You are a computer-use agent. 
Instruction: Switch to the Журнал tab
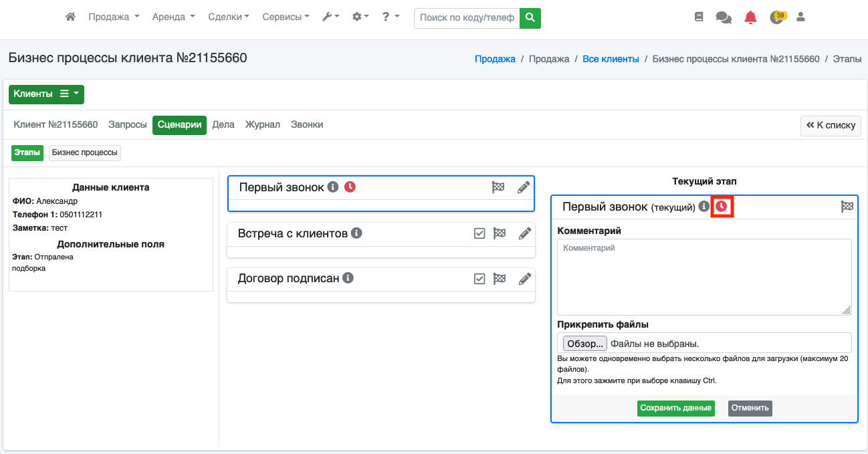pos(262,125)
